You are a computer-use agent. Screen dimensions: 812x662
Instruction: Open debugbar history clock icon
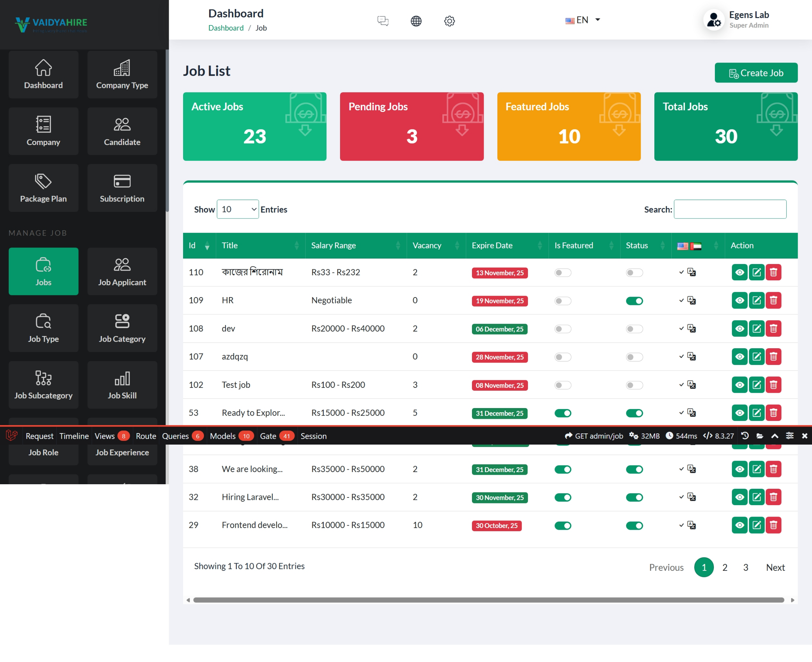[x=744, y=436]
